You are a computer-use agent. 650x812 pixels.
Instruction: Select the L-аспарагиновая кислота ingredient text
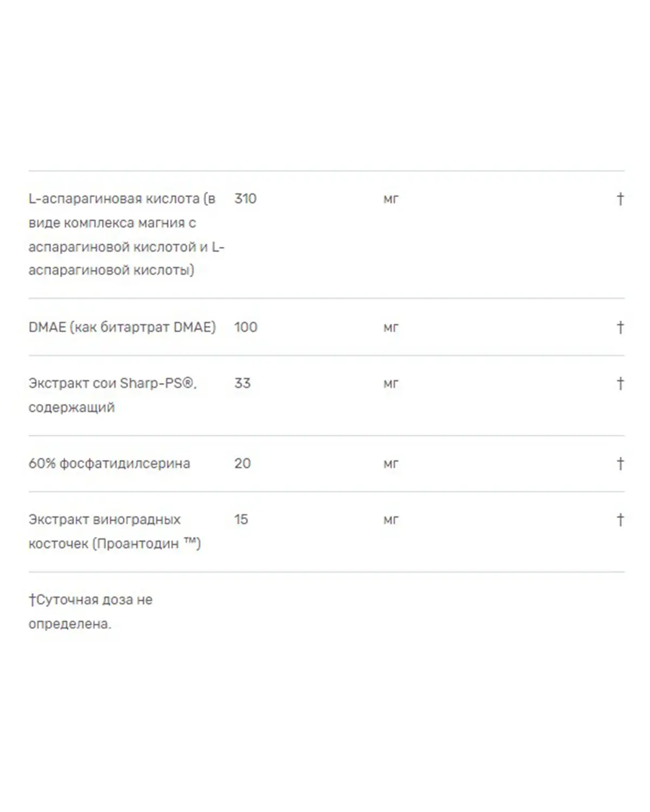point(126,234)
